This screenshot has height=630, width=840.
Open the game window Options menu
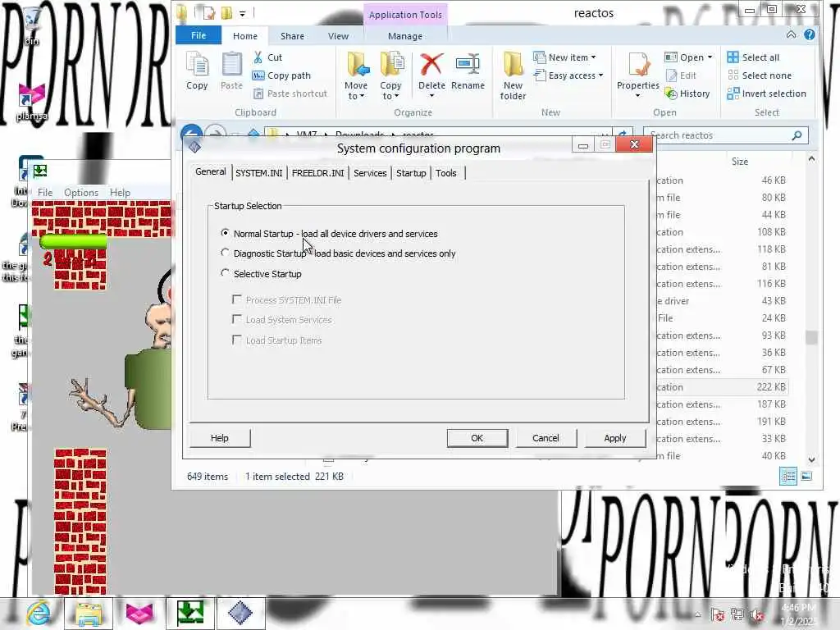(81, 192)
